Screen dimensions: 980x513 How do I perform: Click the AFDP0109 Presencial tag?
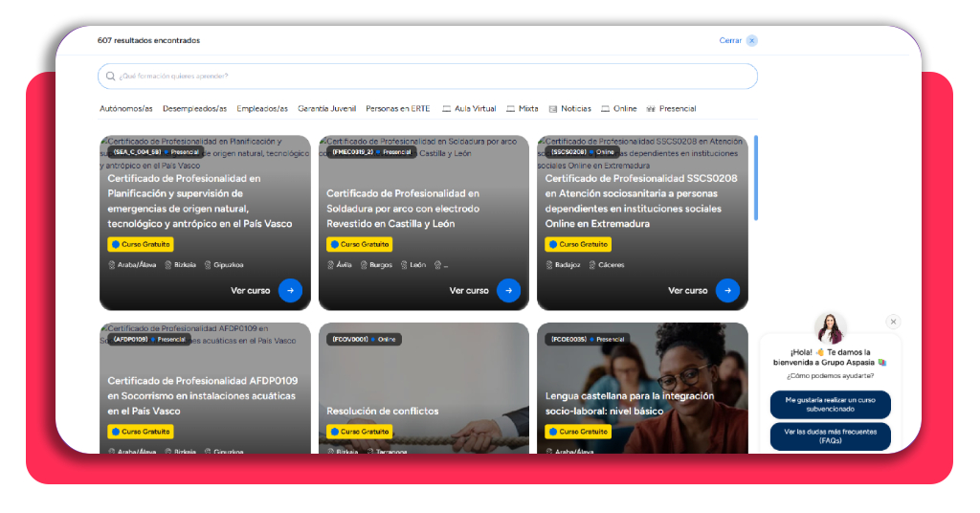coord(149,340)
